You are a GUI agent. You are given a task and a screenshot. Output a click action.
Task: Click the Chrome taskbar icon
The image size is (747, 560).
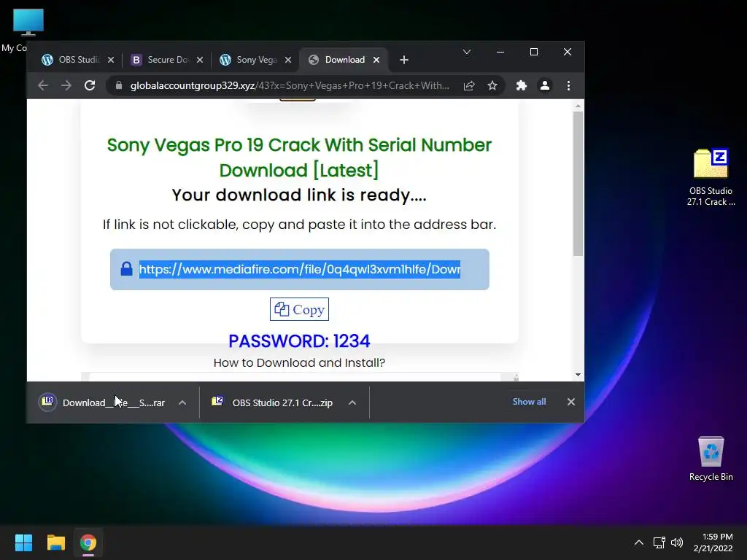coord(88,542)
